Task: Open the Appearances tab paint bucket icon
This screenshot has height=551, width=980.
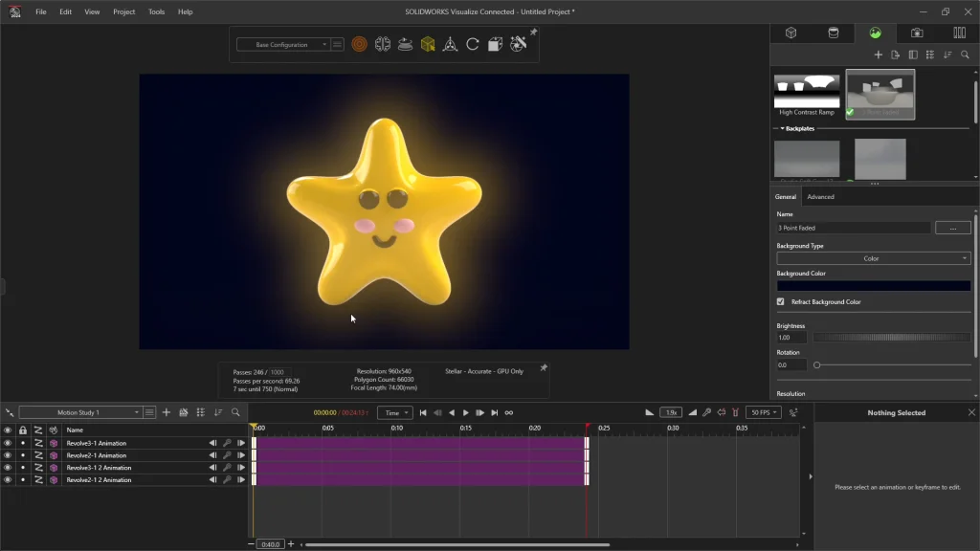Action: click(x=833, y=33)
